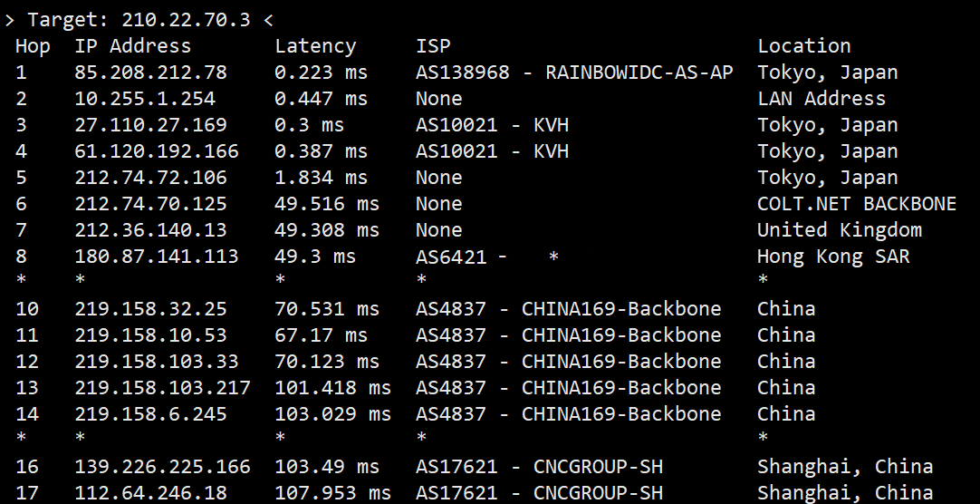Click the target IP 210.22.70.3

tap(186, 20)
